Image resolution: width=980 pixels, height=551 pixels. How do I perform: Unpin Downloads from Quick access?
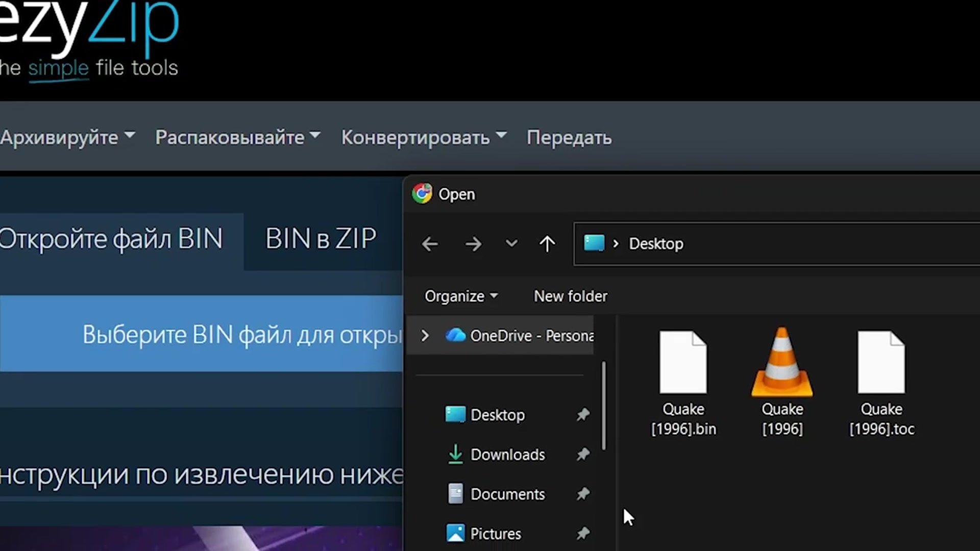(x=583, y=455)
